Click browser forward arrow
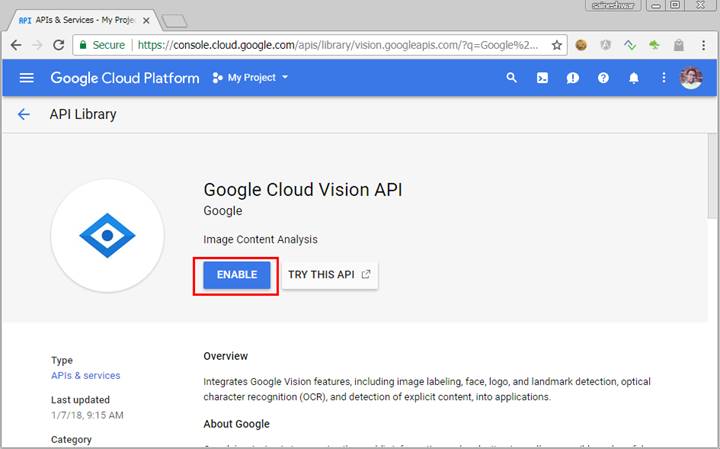The width and height of the screenshot is (720, 449). tap(37, 45)
